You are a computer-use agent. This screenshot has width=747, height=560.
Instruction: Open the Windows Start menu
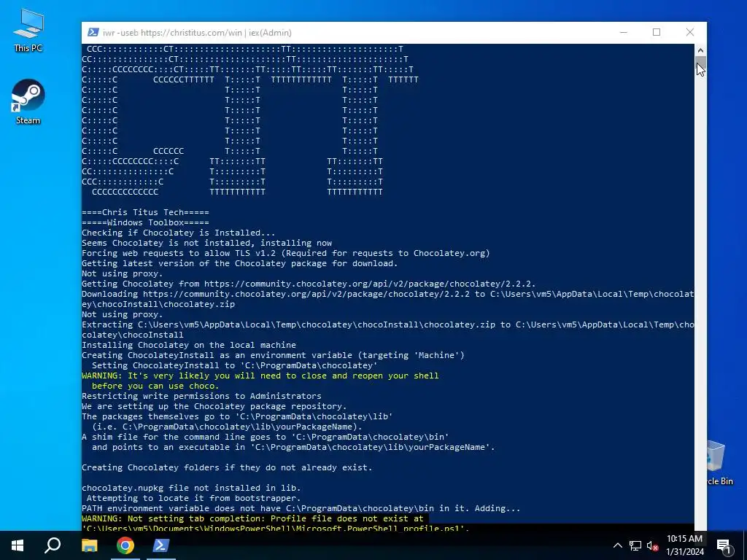coord(18,545)
